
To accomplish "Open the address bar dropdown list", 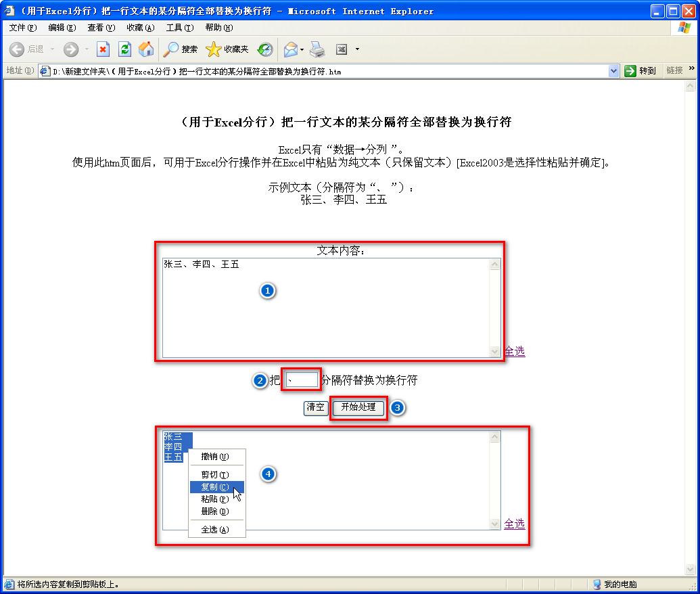I will click(x=614, y=70).
